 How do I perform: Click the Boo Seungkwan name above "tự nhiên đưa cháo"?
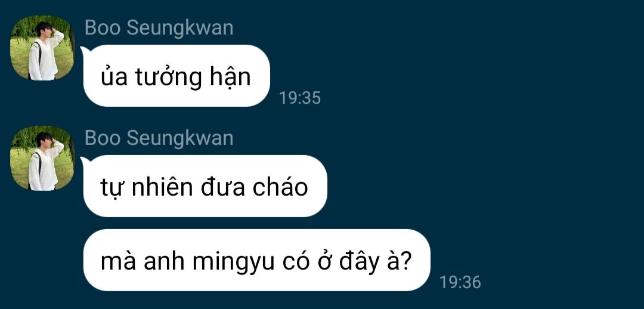click(159, 138)
